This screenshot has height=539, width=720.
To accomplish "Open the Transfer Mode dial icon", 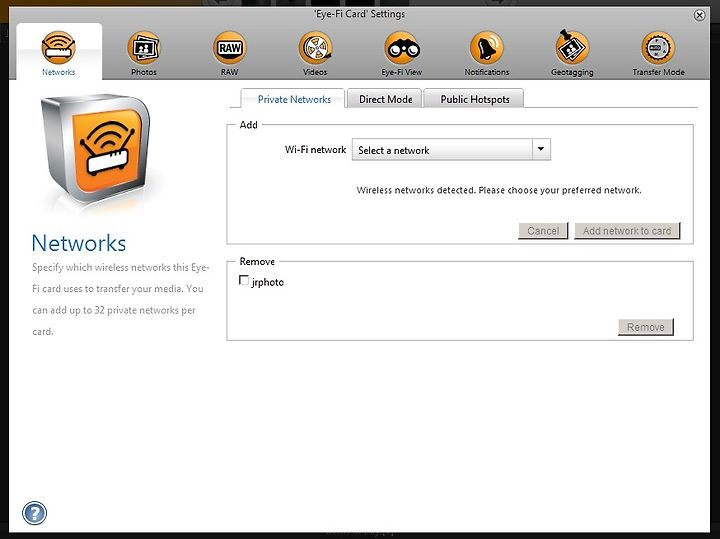I will [x=658, y=48].
